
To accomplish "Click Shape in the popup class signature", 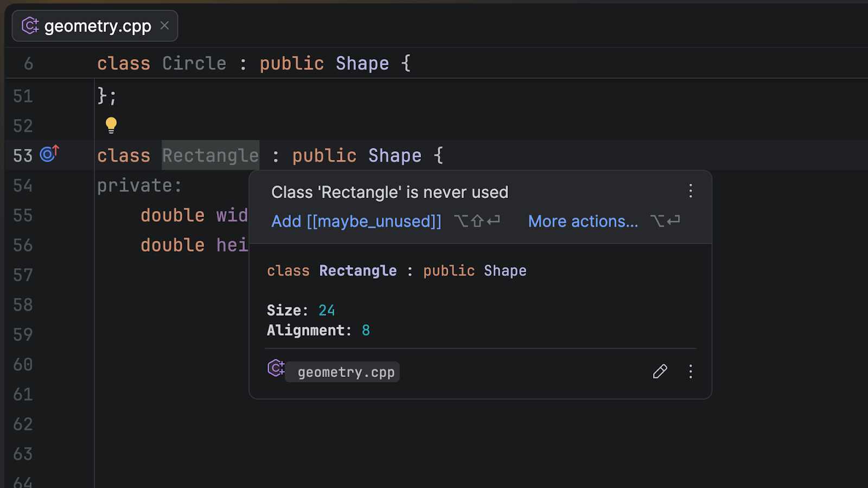I will click(x=505, y=271).
